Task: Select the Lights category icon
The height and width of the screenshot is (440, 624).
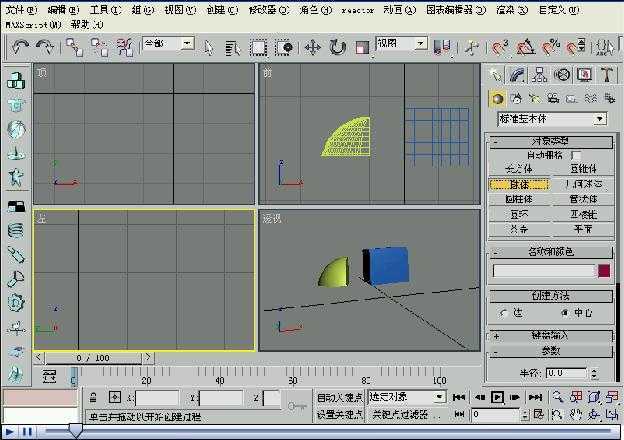Action: 535,98
